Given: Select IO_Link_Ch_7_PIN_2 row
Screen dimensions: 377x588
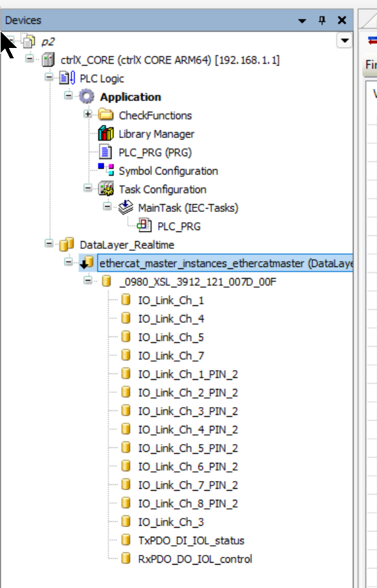Looking at the screenshot, I should tap(188, 486).
